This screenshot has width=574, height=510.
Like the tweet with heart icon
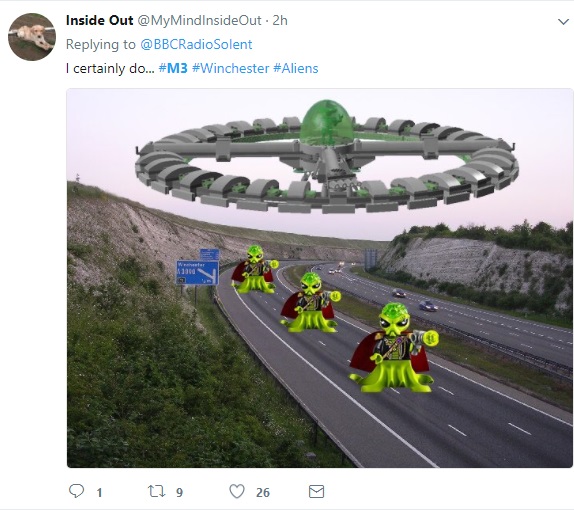click(237, 491)
